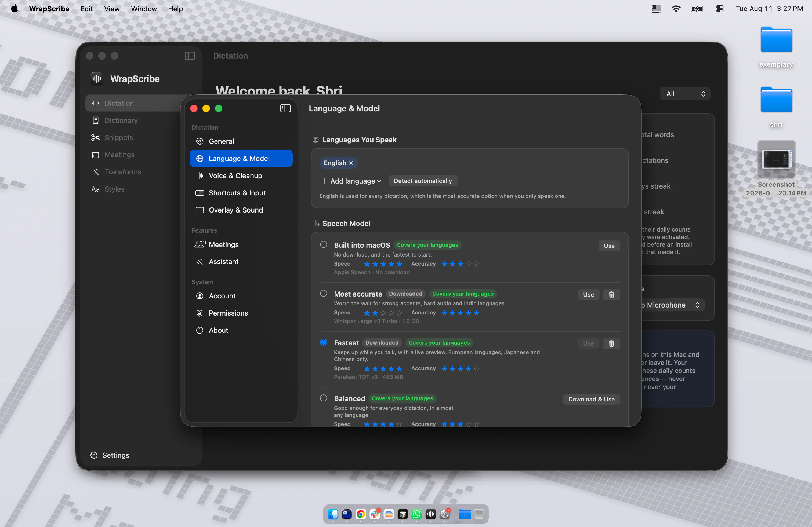Click Use for the Fastest model
This screenshot has width=812, height=527.
pyautogui.click(x=588, y=343)
